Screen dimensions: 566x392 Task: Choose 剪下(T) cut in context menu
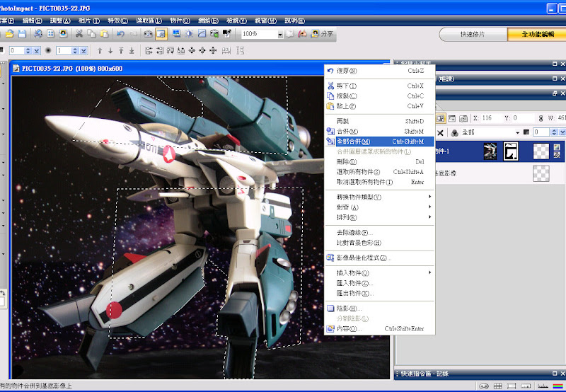click(379, 86)
